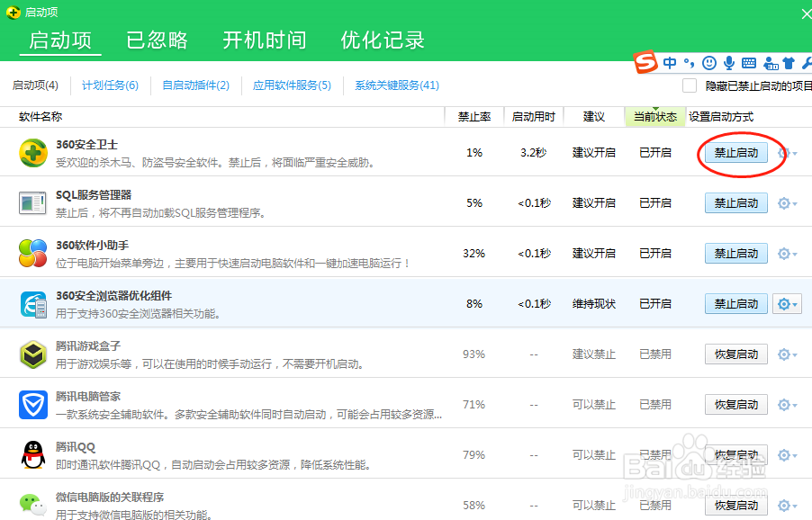812x520 pixels.
Task: Open the 开机时间 tab
Action: (x=264, y=40)
